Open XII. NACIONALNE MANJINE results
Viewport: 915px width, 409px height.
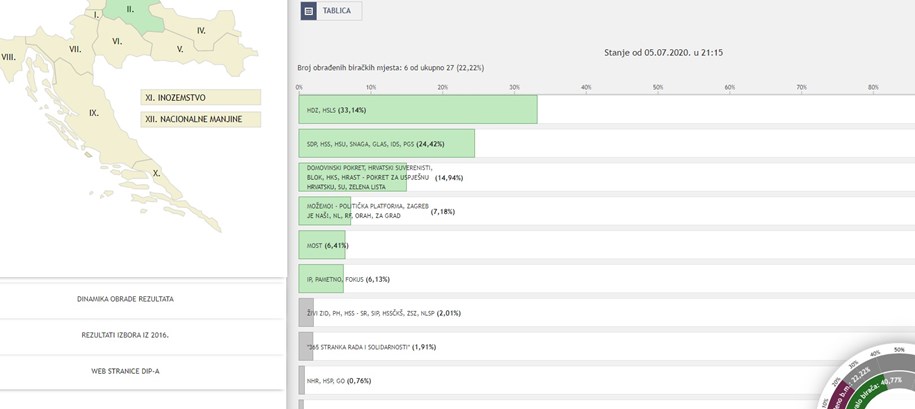200,120
